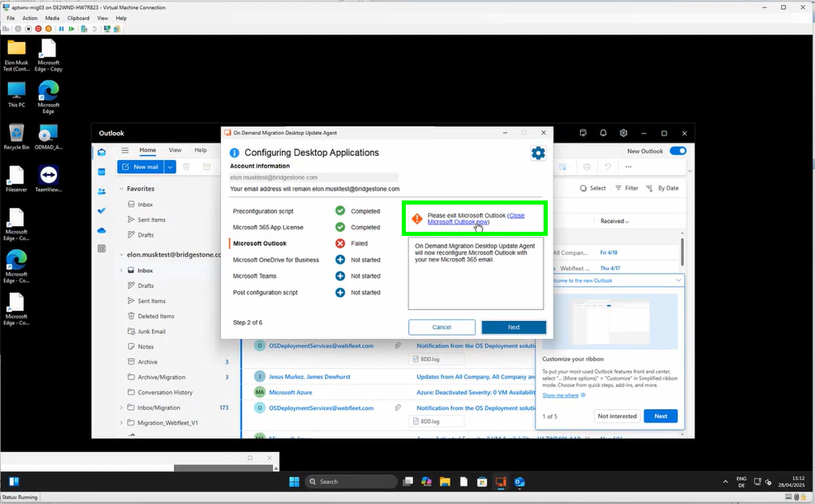Open To Do checkmark in Outlook app bar
Viewport: 815px width, 504px height.
102,210
